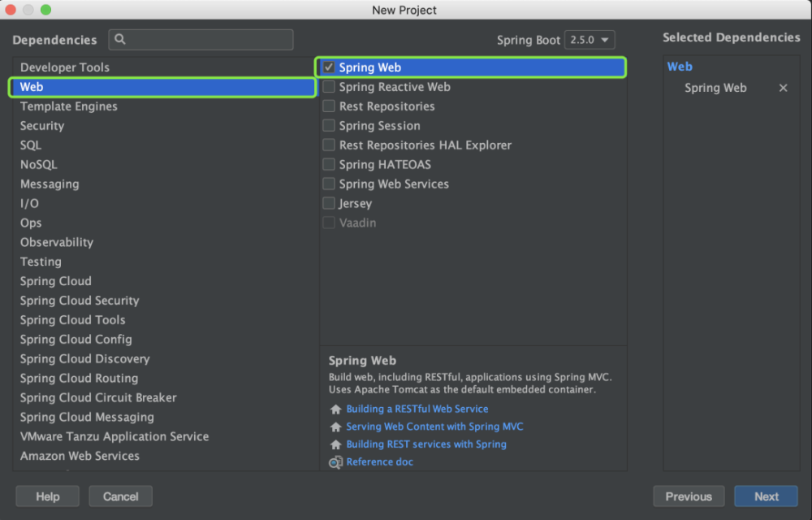The height and width of the screenshot is (520, 812).
Task: Open Building REST services with Spring link
Action: tap(426, 444)
